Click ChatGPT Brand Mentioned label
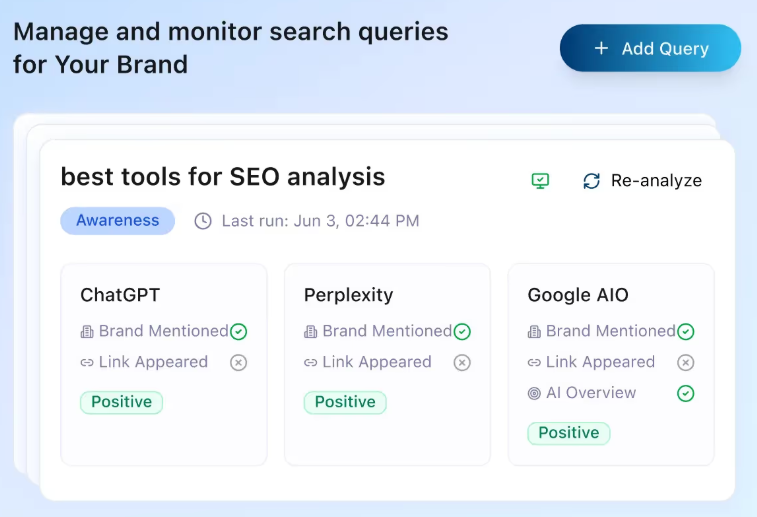Screen dimensions: 757x517 pos(164,331)
